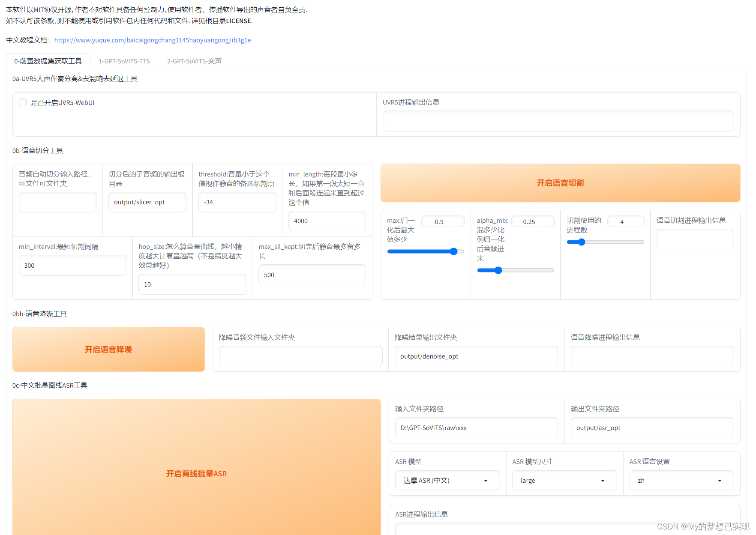Click the 切割使用的进程数 slider handle

581,242
